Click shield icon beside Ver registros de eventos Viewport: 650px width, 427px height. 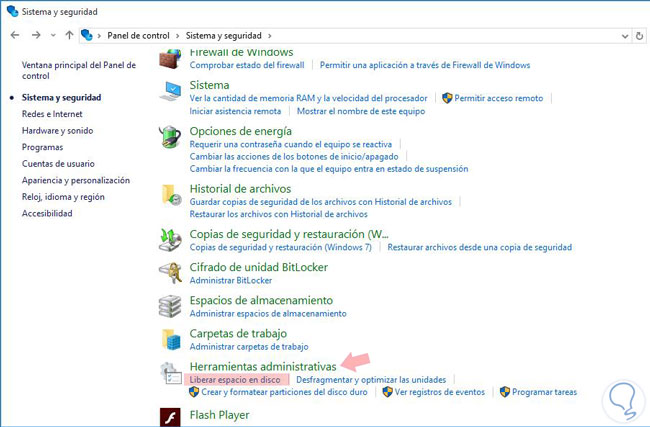click(388, 392)
